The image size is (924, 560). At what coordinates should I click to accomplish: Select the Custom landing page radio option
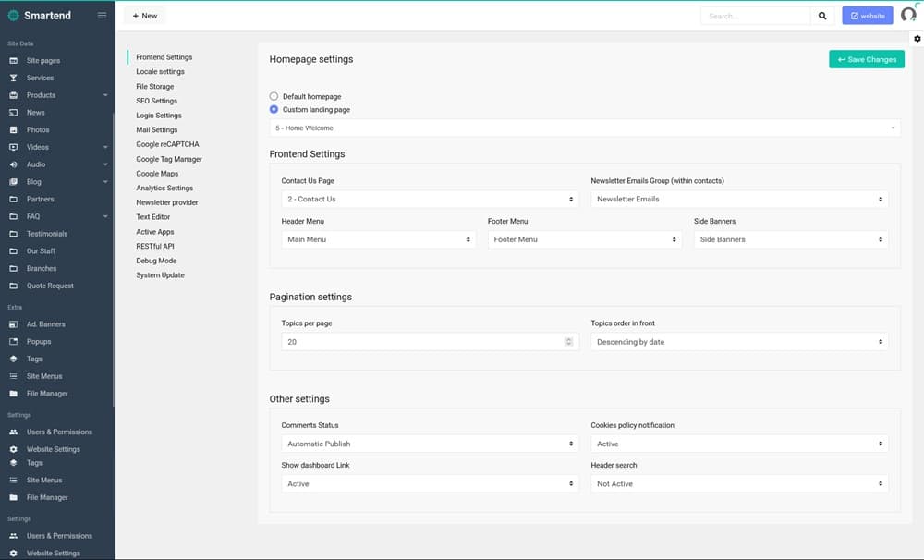274,109
